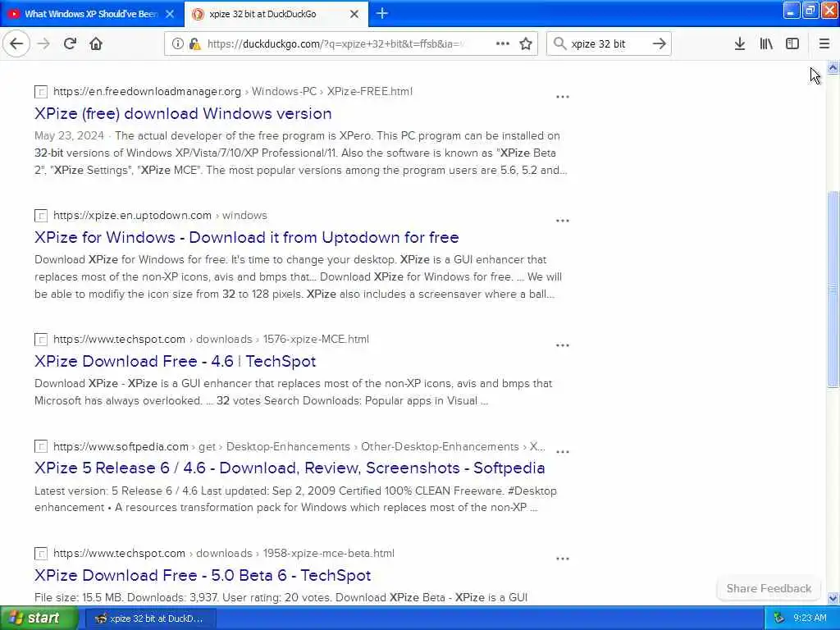Click the scrollbar up arrow

coord(833,67)
